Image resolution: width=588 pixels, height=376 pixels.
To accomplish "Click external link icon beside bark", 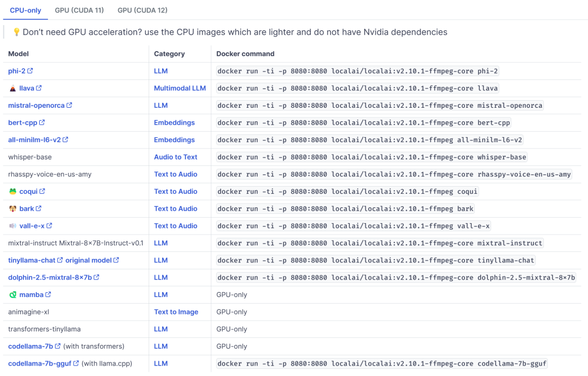I will point(39,208).
